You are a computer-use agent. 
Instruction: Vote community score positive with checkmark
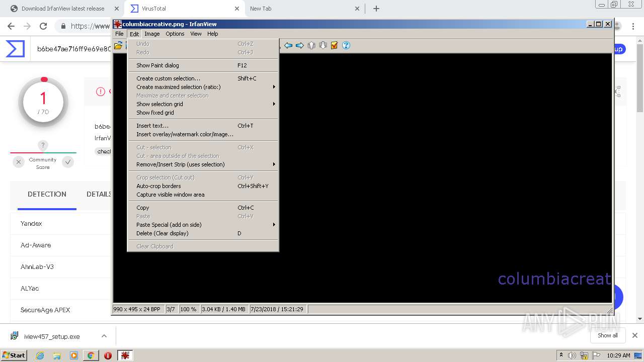(x=68, y=162)
